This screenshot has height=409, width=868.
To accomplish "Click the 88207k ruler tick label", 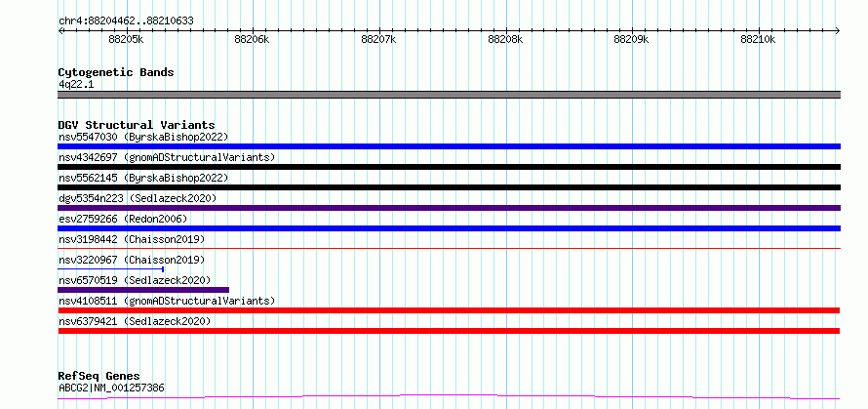I will (378, 39).
